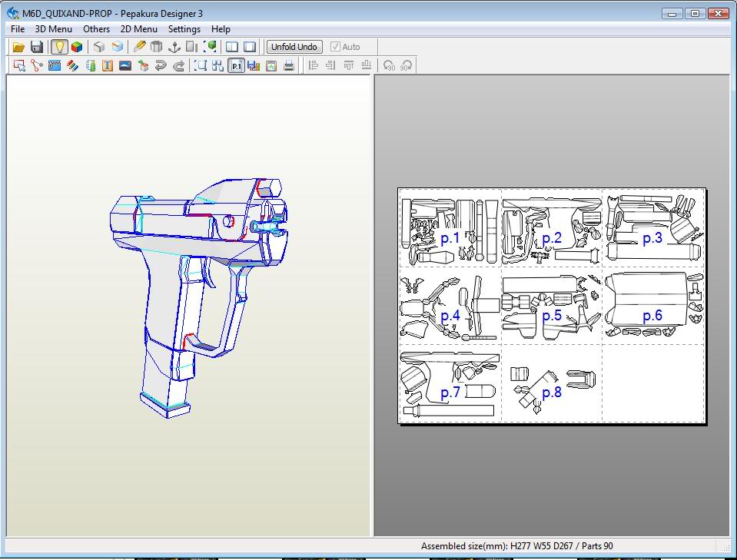Select the join/disjoin faces tool
The image size is (737, 560).
(37, 65)
